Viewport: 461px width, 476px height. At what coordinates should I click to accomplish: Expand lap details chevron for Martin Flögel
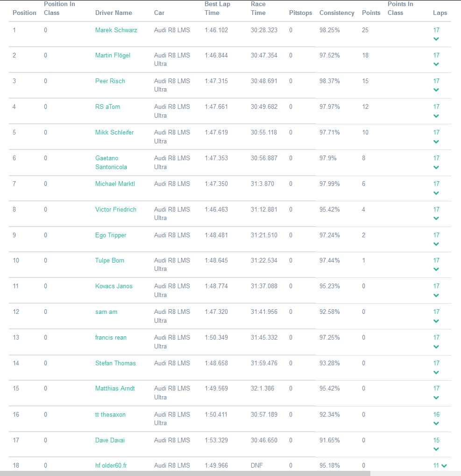point(436,64)
